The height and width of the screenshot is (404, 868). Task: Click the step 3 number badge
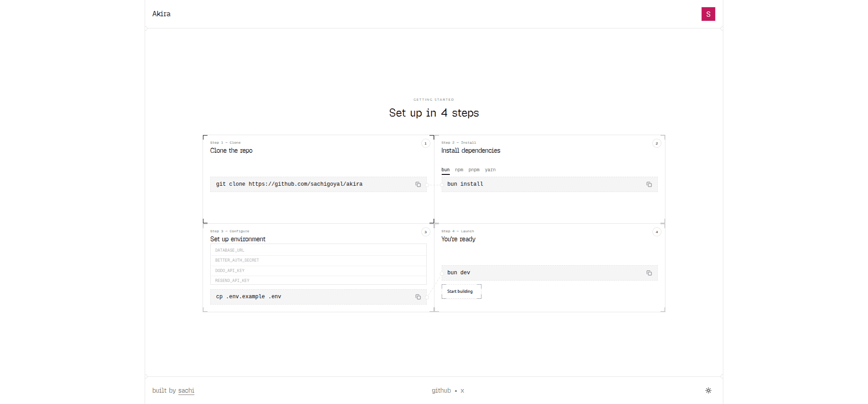[x=425, y=232]
